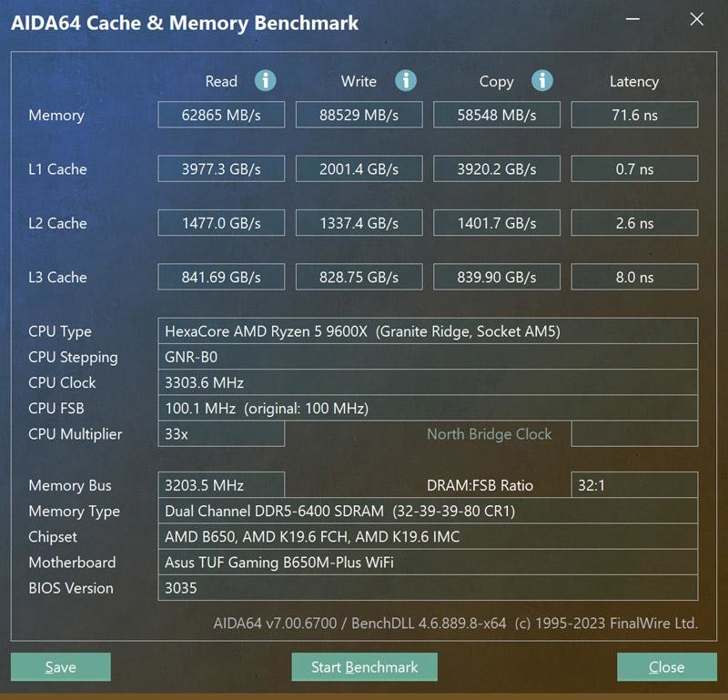This screenshot has height=700, width=728.
Task: Select the Motherboard field showing Asus TUF
Action: tap(428, 563)
